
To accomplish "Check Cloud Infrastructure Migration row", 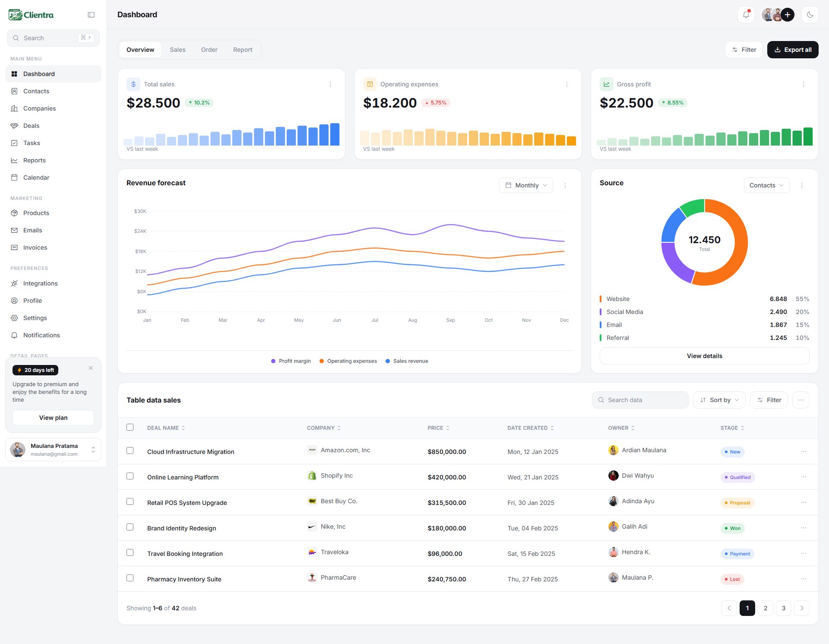I will coord(130,450).
